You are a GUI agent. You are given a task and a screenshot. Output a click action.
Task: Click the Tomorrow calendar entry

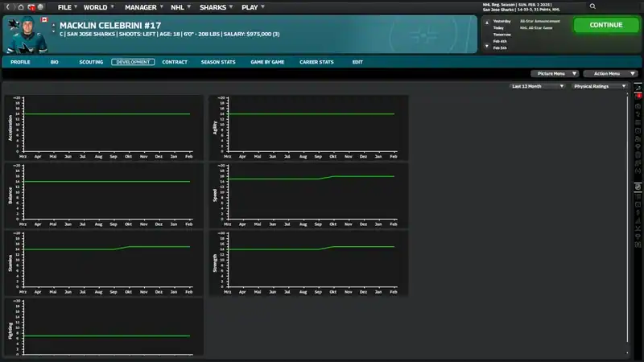click(x=502, y=35)
